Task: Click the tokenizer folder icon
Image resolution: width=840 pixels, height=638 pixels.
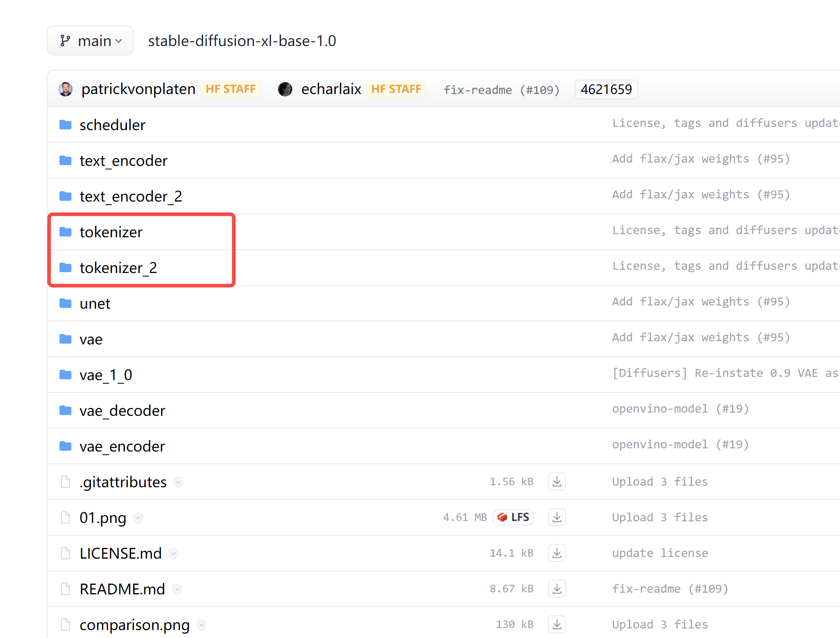Action: [65, 232]
